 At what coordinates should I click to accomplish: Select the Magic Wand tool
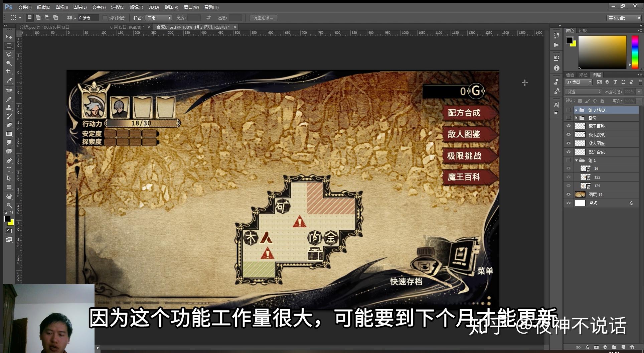(9, 63)
